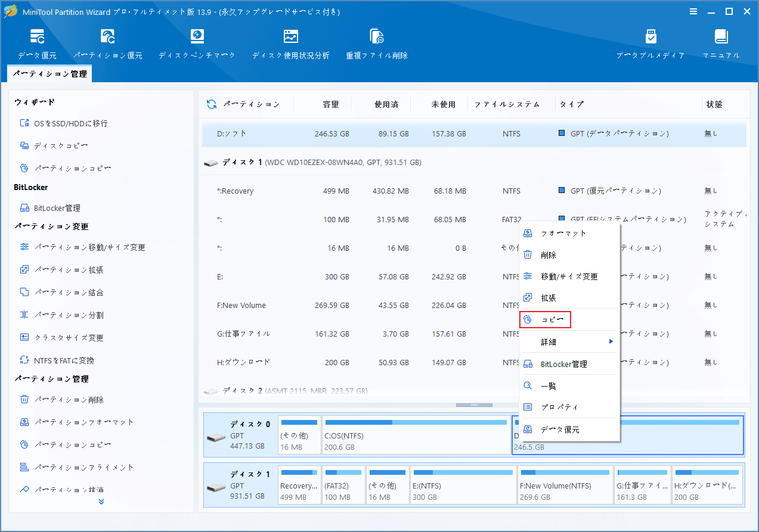The width and height of the screenshot is (759, 532).
Task: Select (FAT32) 100 MB block in disk map
Action: point(343,484)
